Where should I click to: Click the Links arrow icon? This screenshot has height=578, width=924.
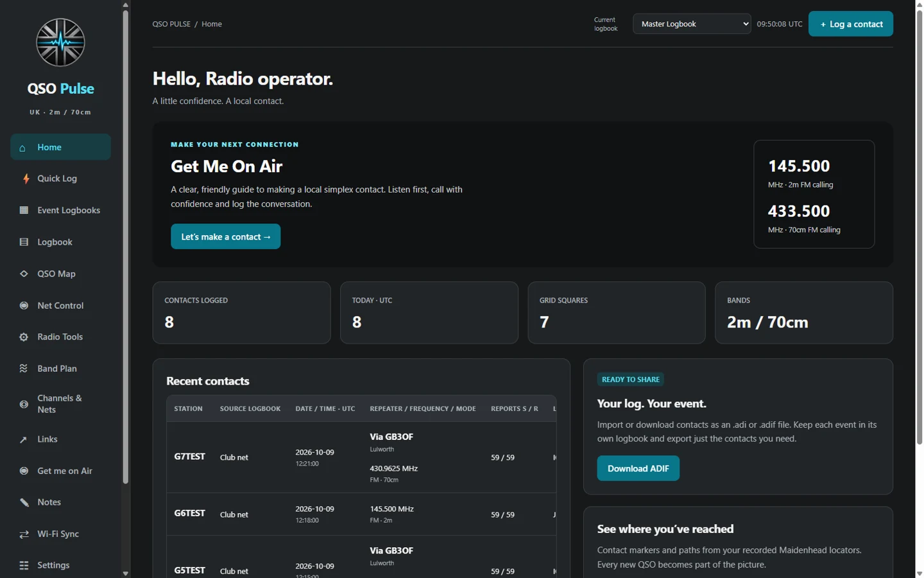(24, 439)
